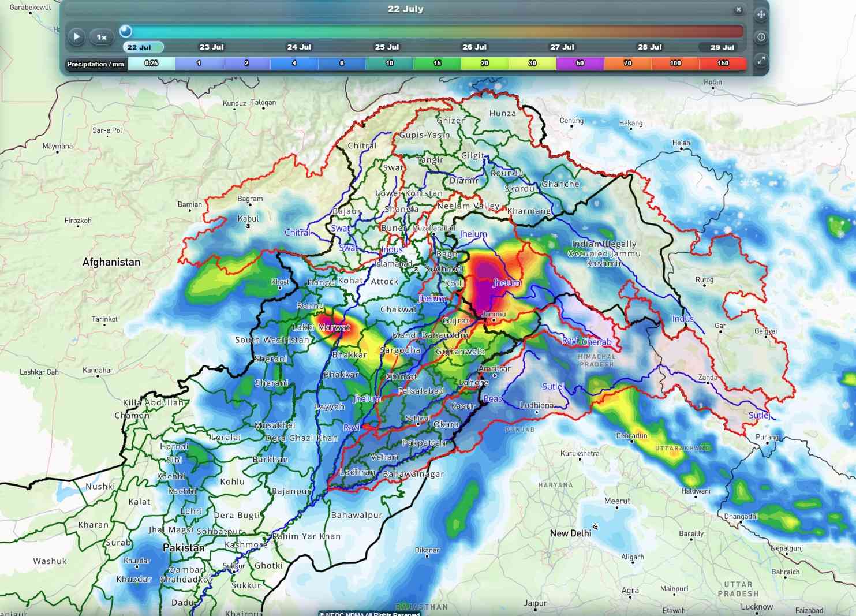The image size is (856, 616).
Task: Click the timeline slider handle
Action: [x=126, y=31]
